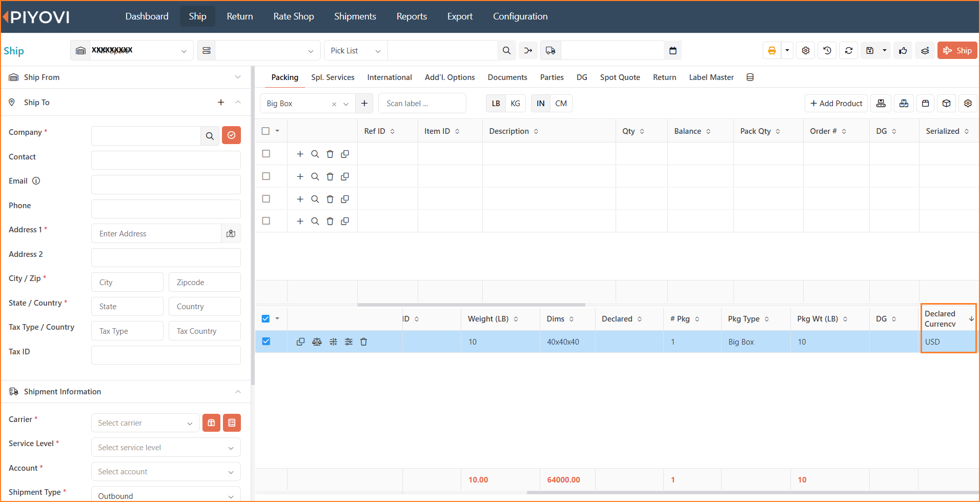Click the Add Product button
The image size is (980, 502).
coord(836,104)
